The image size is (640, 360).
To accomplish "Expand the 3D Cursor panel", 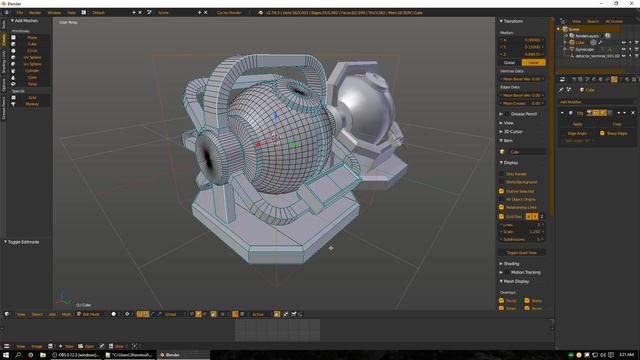I will click(501, 131).
